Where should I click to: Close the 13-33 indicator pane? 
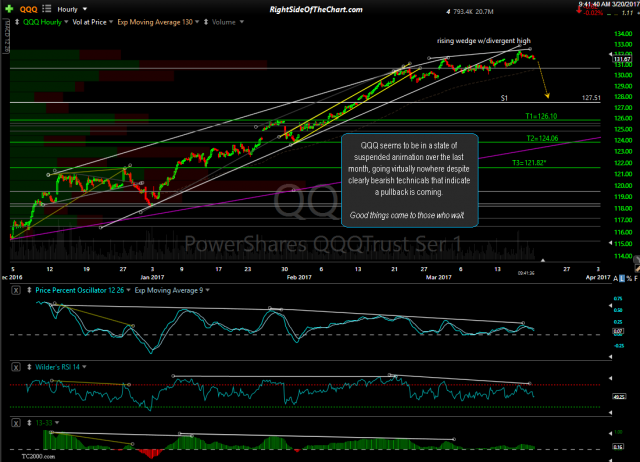pos(16,423)
